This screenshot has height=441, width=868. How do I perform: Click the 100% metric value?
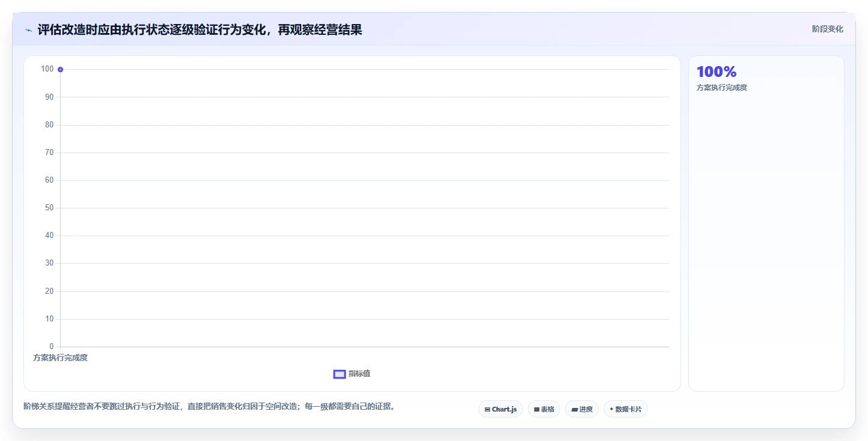coord(717,71)
